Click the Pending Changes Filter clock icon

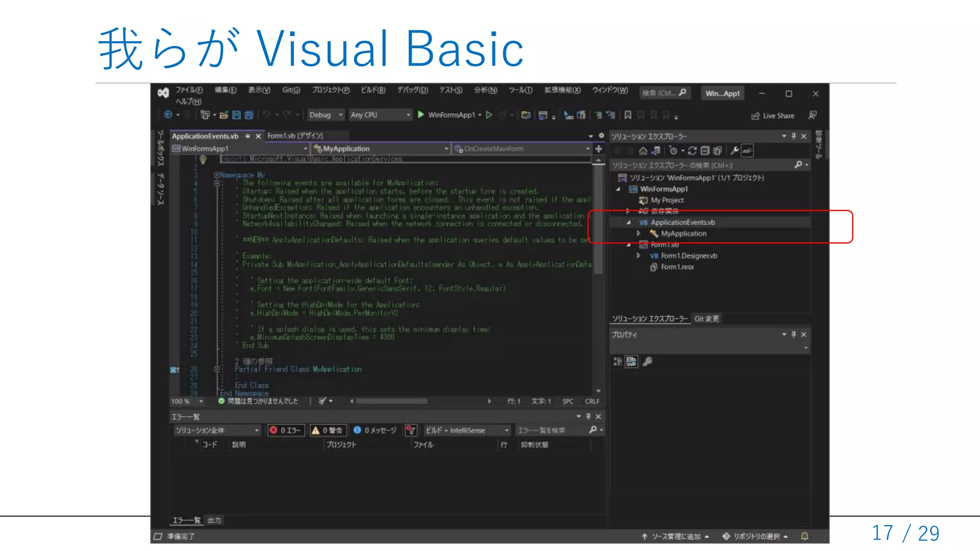click(x=674, y=151)
